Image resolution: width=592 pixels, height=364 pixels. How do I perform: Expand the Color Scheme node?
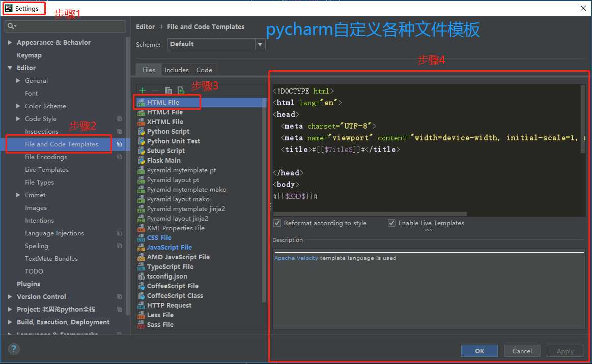18,106
